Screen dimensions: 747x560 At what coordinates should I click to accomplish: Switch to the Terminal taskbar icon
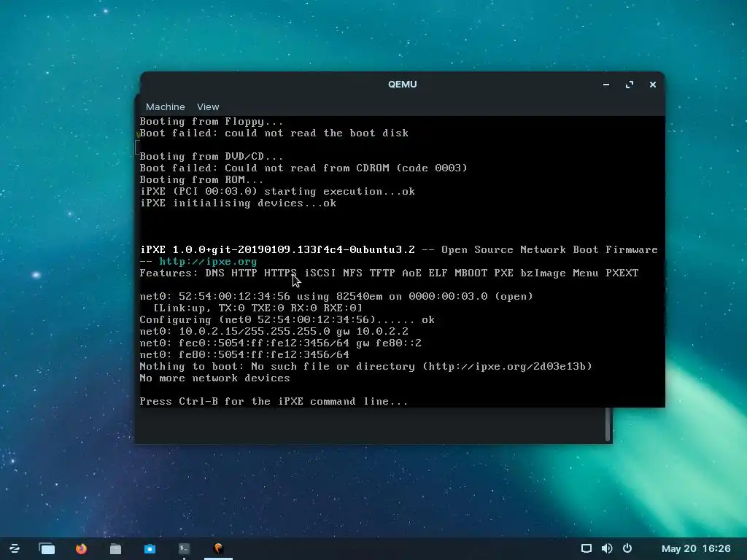184,548
